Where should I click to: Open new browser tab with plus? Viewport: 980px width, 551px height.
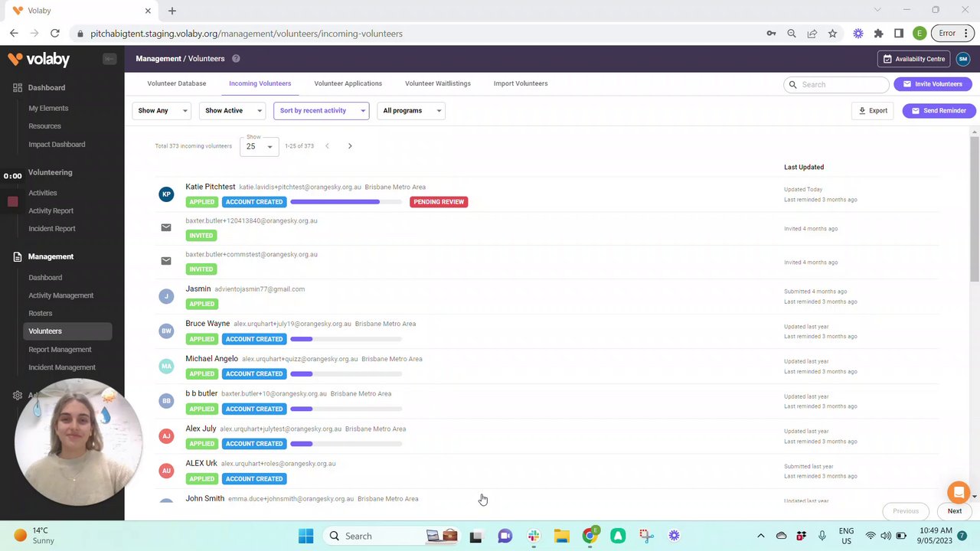pos(172,11)
